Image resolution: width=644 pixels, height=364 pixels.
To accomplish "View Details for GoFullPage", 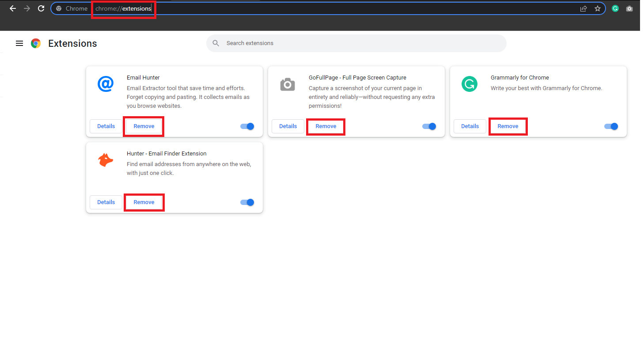I will pyautogui.click(x=288, y=126).
